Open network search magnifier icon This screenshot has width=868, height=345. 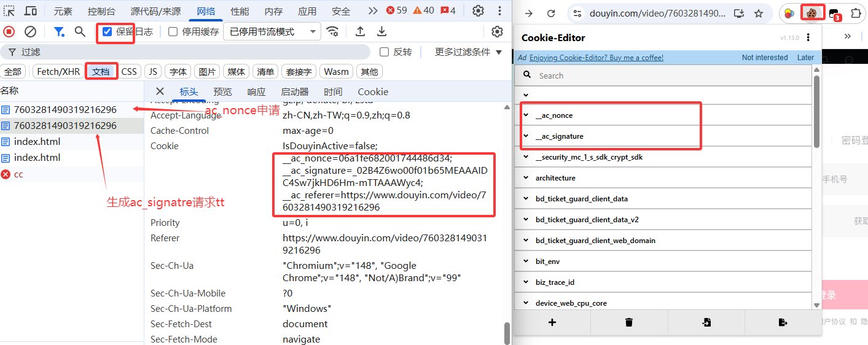click(80, 31)
